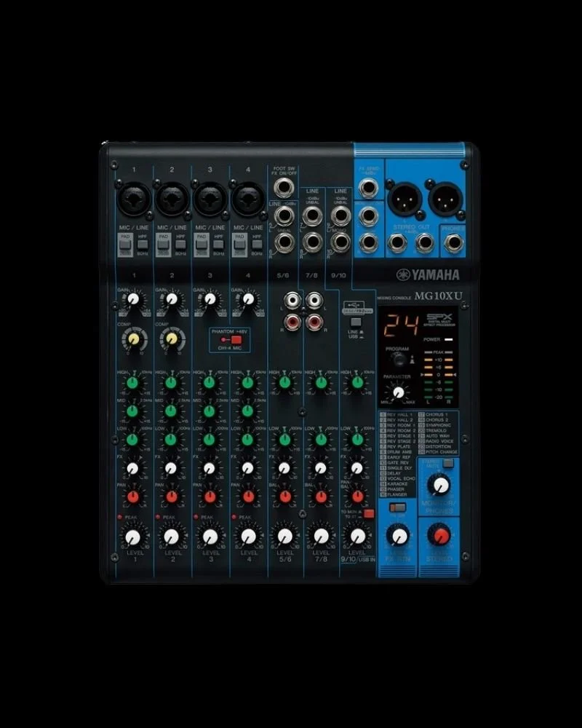582x728 pixels.
Task: Click the white left RCA input jack for channel 5/6
Action: click(293, 299)
